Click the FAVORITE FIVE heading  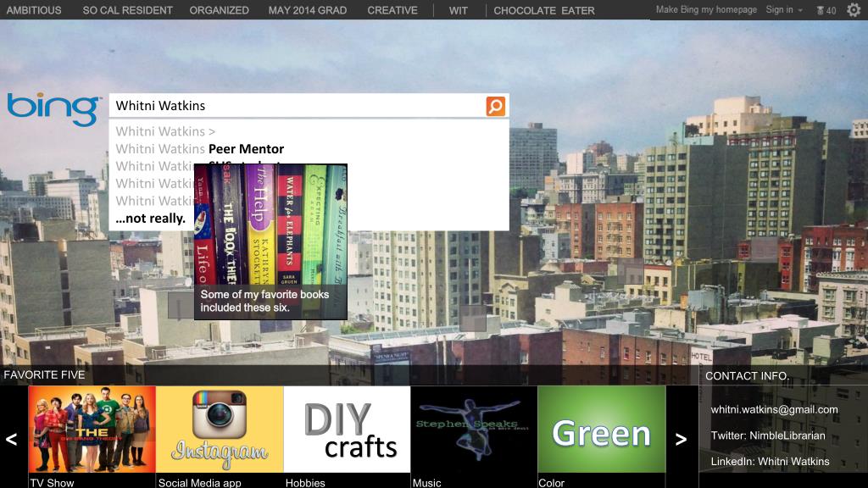(44, 374)
